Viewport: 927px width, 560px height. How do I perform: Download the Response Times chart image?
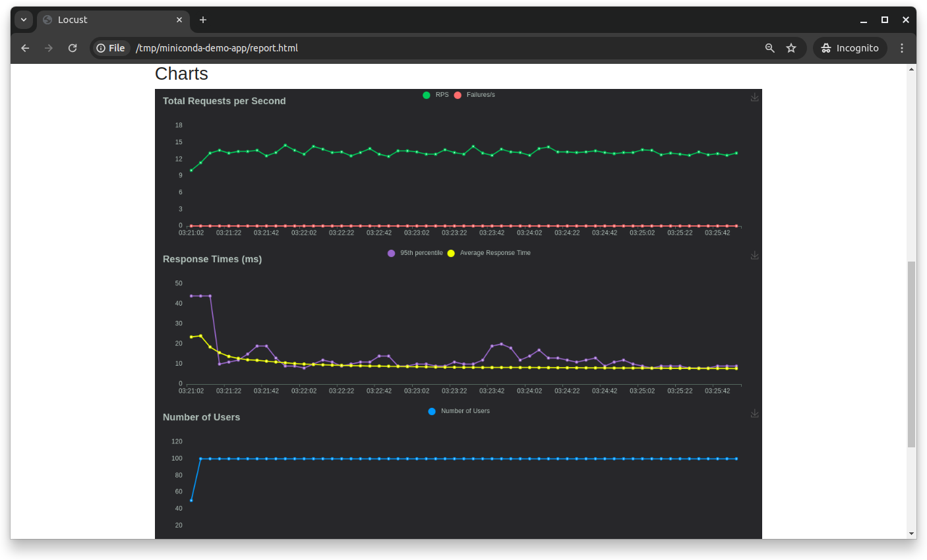tap(754, 256)
